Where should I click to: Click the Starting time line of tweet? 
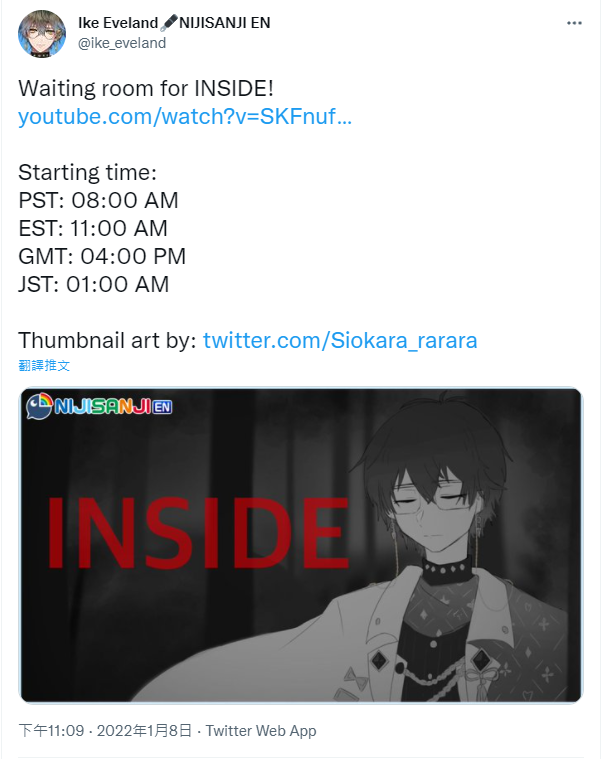pyautogui.click(x=88, y=172)
